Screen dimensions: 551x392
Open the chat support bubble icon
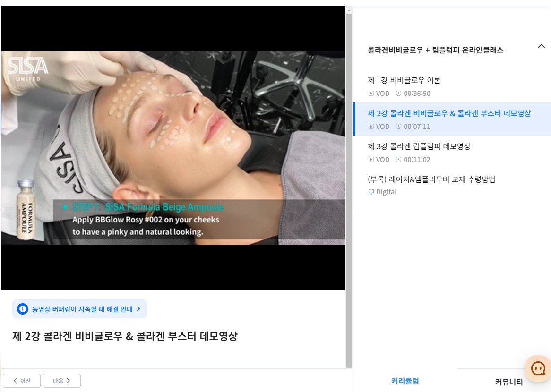coord(538,368)
